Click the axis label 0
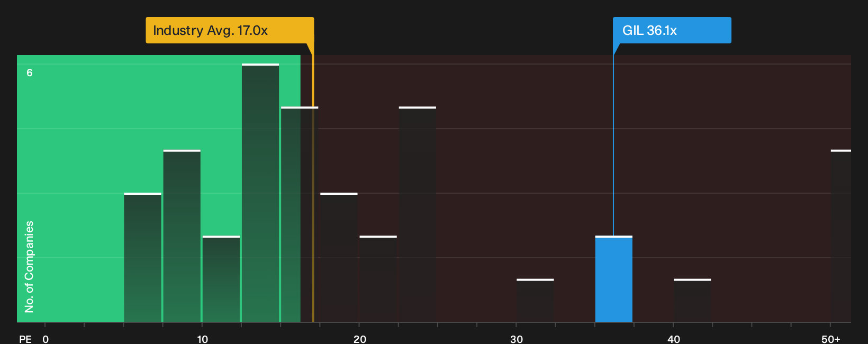The image size is (868, 344). point(46,339)
